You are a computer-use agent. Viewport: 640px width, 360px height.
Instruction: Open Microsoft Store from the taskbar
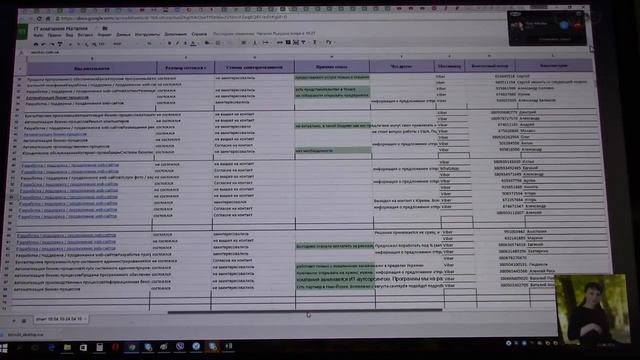[x=83, y=347]
